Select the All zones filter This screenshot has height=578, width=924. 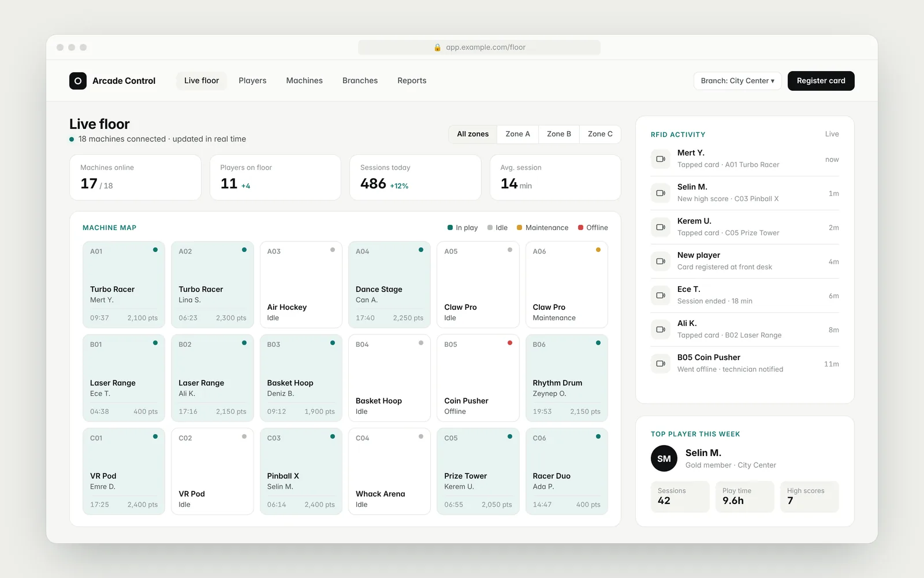tap(473, 134)
